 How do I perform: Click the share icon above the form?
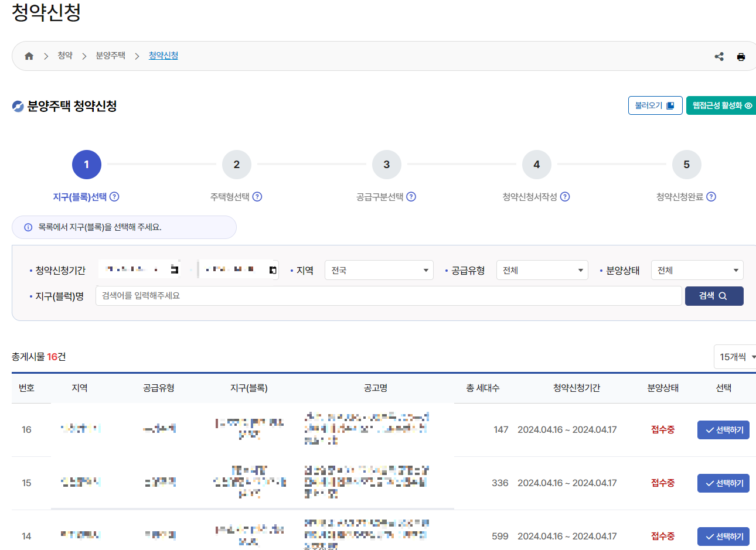pos(719,56)
